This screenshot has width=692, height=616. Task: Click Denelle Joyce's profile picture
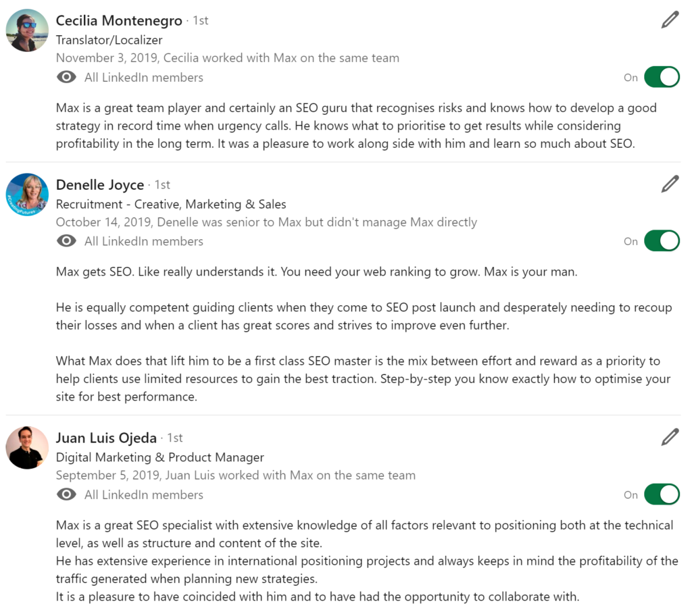27,195
